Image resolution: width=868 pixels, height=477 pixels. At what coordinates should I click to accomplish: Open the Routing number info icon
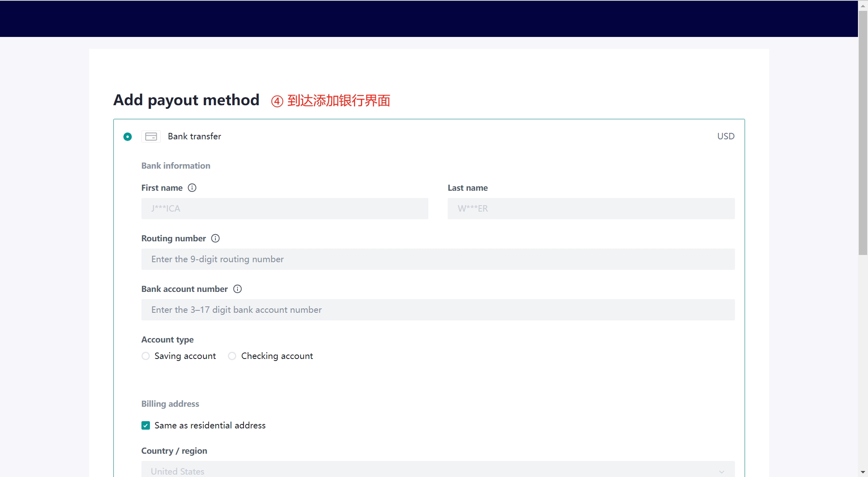[215, 238]
